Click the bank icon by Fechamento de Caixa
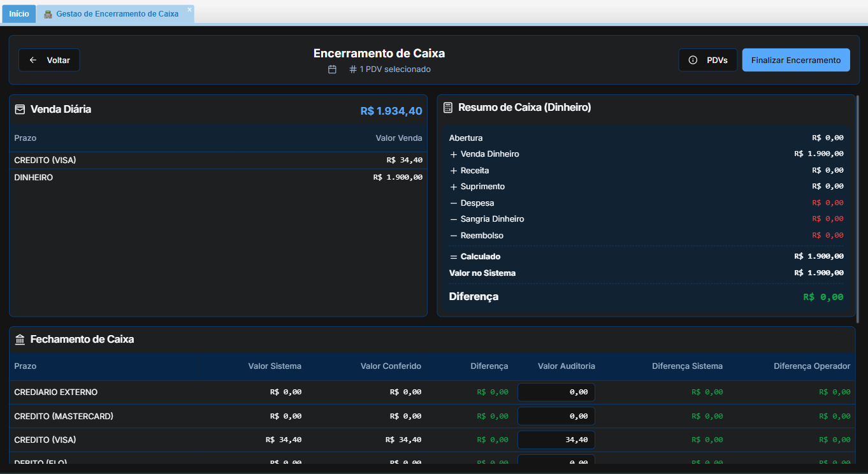The image size is (868, 474). (20, 340)
